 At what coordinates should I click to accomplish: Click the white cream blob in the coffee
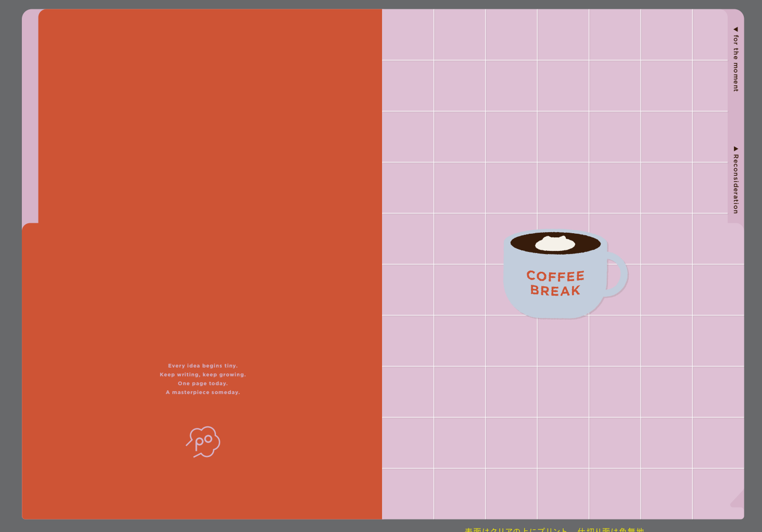[555, 244]
